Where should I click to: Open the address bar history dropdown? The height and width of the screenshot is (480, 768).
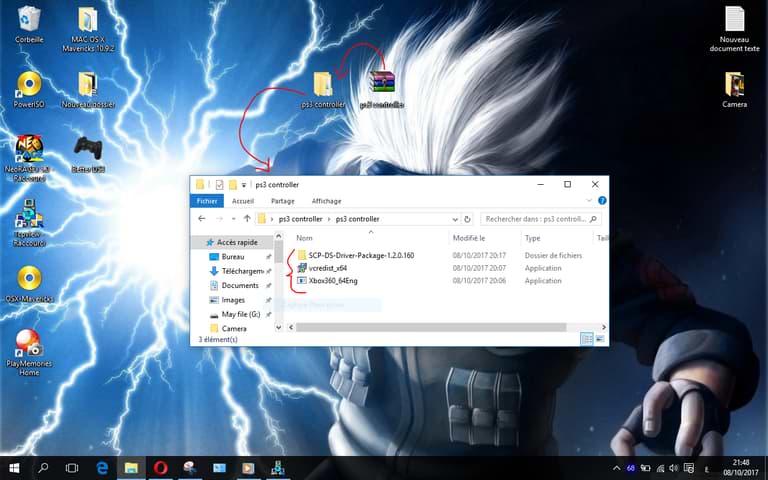point(455,219)
